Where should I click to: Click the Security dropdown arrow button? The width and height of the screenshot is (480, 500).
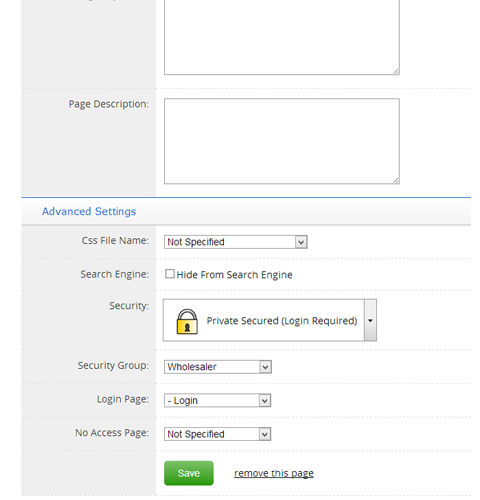370,320
